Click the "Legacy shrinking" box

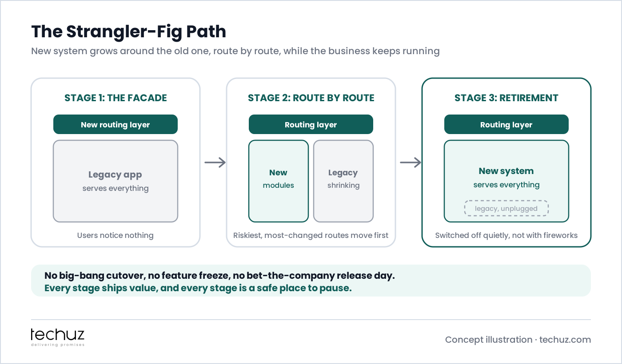pyautogui.click(x=343, y=181)
